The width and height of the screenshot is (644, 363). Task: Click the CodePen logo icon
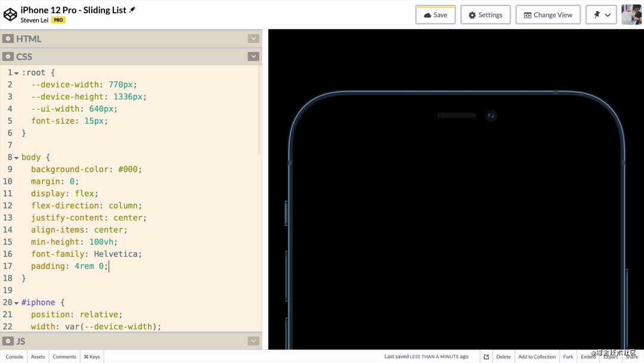tap(10, 14)
